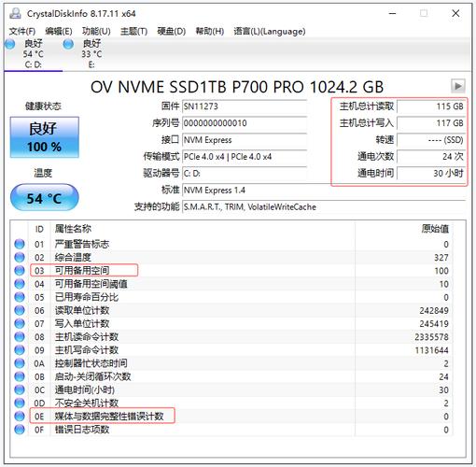Select the 启动-关闭循环次数 attribute row
The image size is (476, 467).
coord(232,376)
